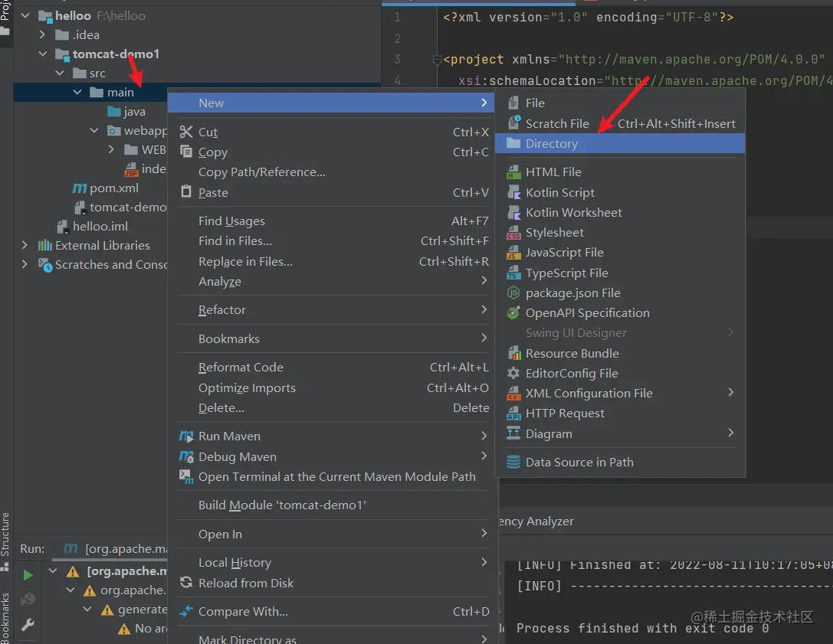Select the org.apache.maven run tab
Viewport: 833px width, 644px height.
click(x=115, y=548)
